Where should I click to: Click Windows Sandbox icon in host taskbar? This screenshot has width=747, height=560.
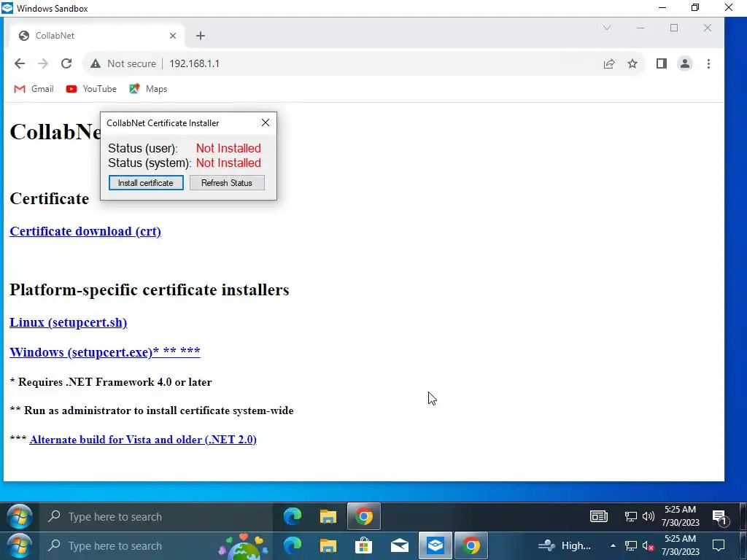pyautogui.click(x=435, y=545)
